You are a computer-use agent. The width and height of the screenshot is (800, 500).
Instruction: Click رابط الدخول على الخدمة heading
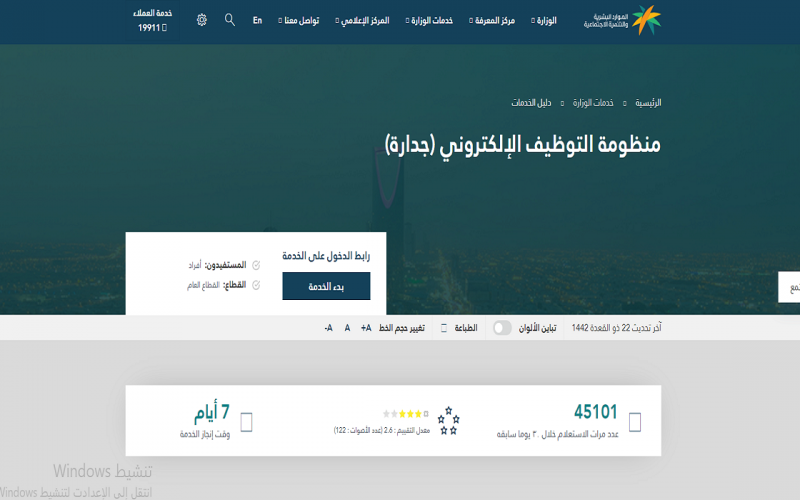pos(326,256)
